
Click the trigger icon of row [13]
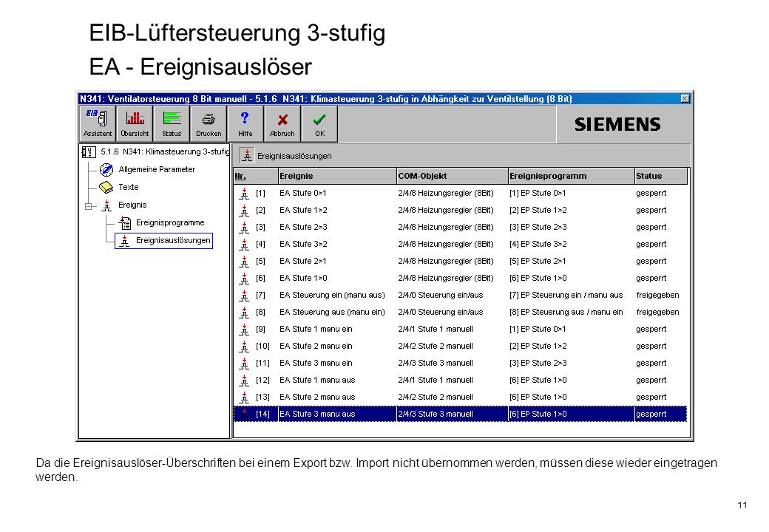(244, 398)
